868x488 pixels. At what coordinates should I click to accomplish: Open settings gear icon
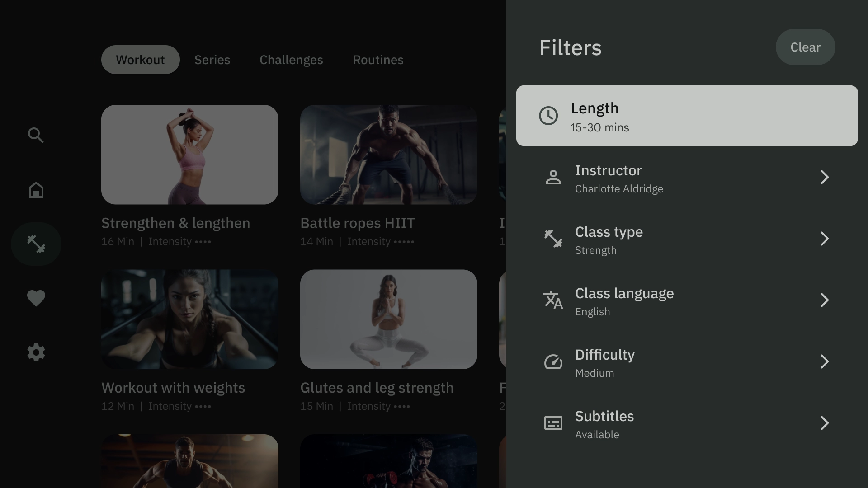[36, 353]
